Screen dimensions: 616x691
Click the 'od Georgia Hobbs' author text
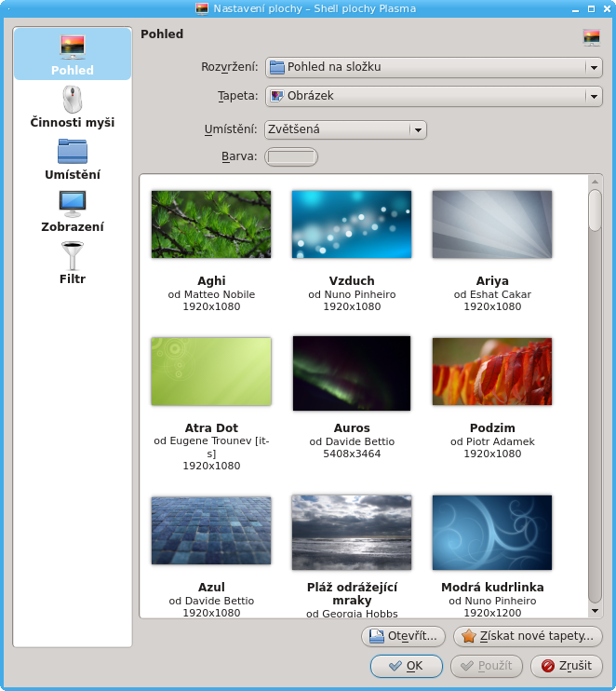coord(352,614)
